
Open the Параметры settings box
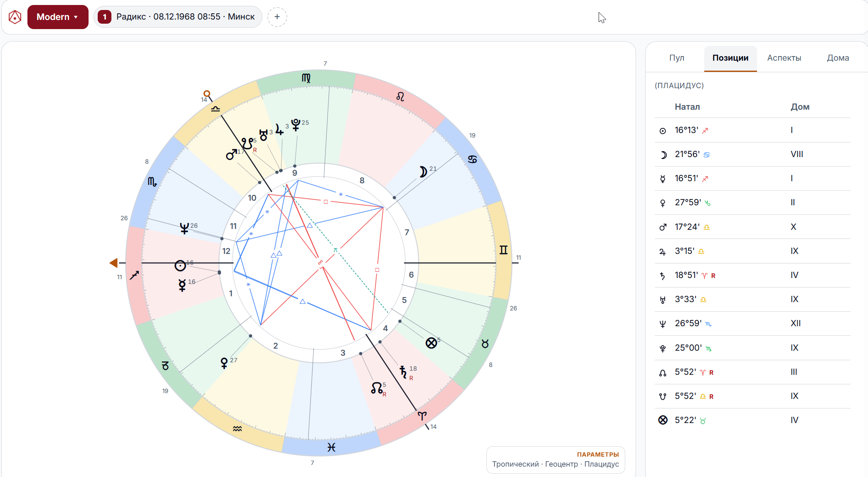coord(556,460)
